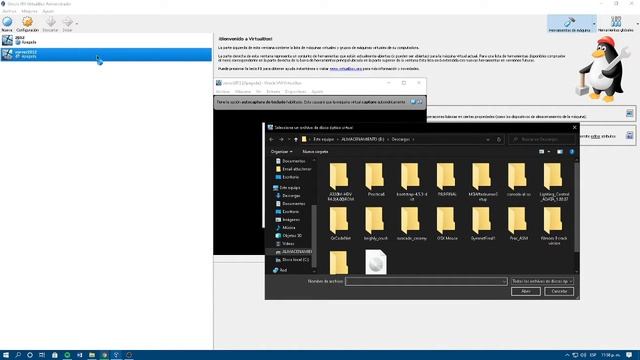
Task: Expand the address bar history dropdown
Action: pyautogui.click(x=488, y=140)
